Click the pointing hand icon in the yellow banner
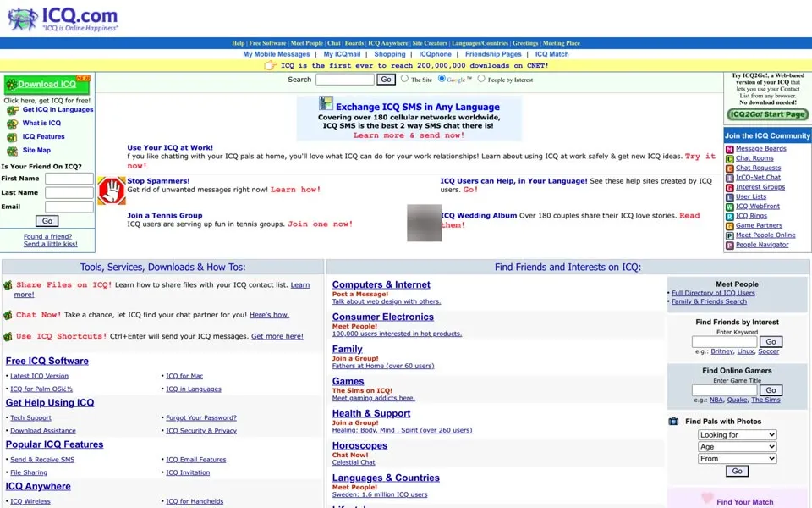The image size is (812, 508). tap(271, 65)
